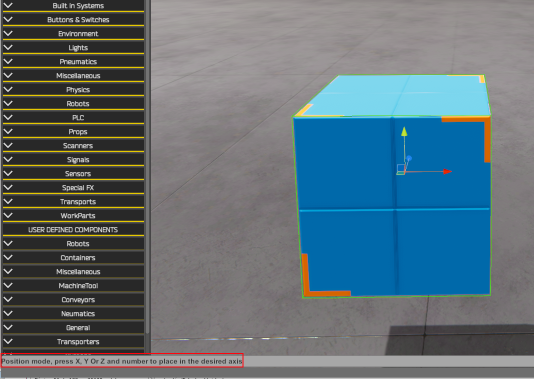Expand the PLC components category
This screenshot has width=534, height=379.
tap(73, 117)
